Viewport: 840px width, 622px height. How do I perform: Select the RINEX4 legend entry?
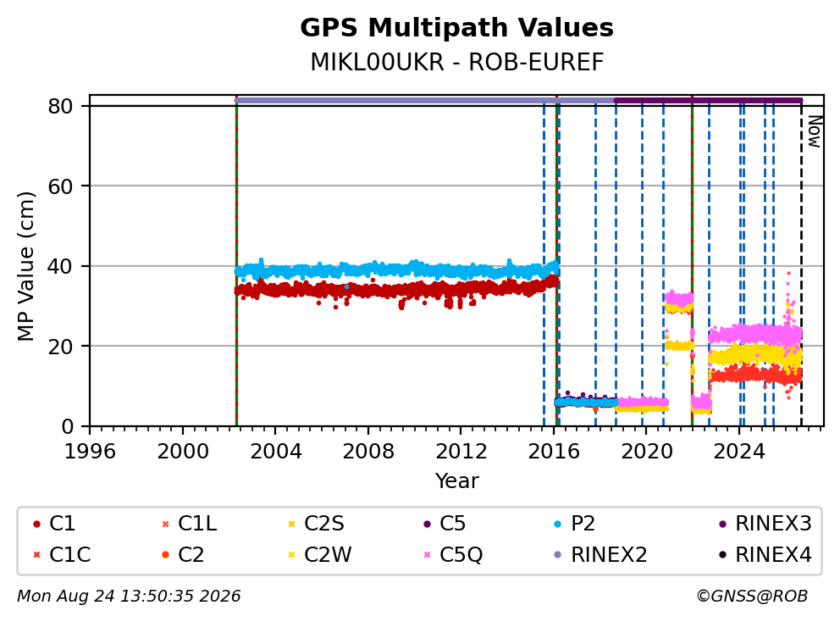click(765, 554)
